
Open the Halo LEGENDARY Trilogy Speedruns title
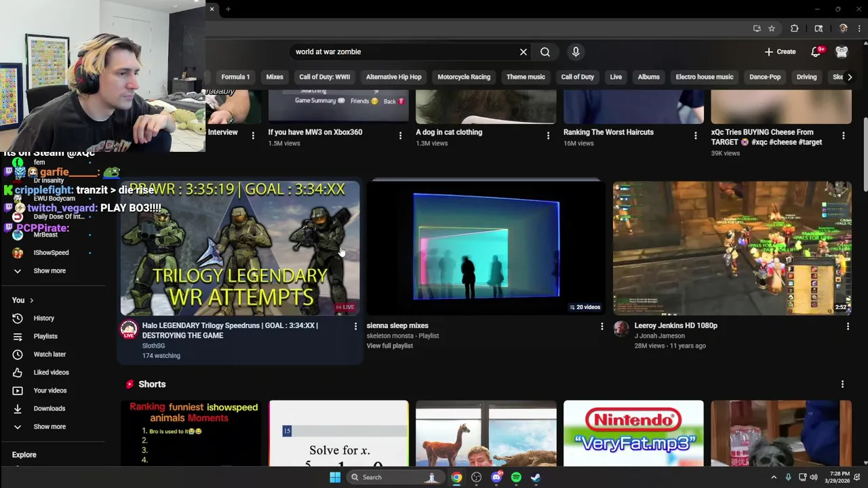(231, 330)
